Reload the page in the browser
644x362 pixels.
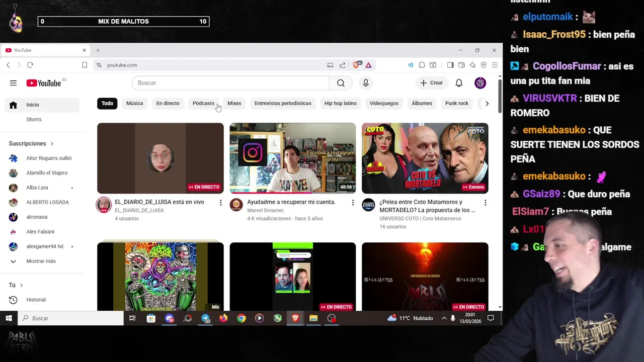pyautogui.click(x=30, y=65)
